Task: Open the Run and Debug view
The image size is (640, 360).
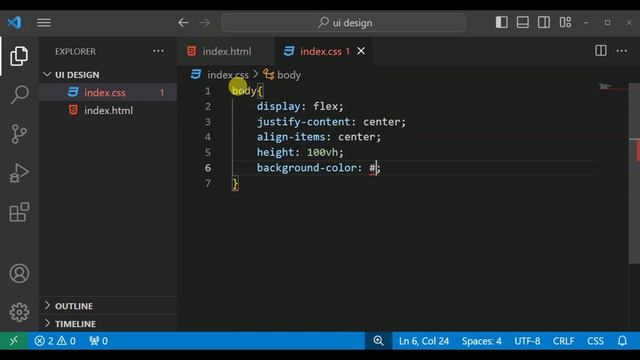Action: pyautogui.click(x=19, y=173)
